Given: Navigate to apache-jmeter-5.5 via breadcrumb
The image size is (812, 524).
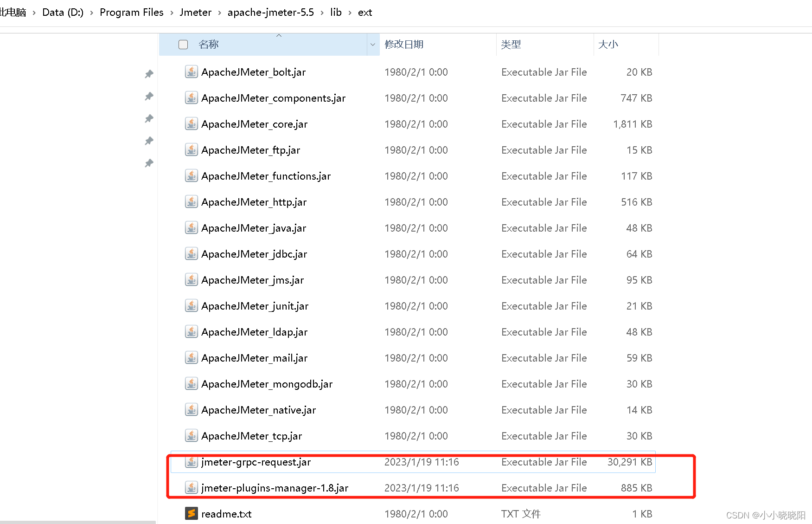Looking at the screenshot, I should pyautogui.click(x=270, y=13).
